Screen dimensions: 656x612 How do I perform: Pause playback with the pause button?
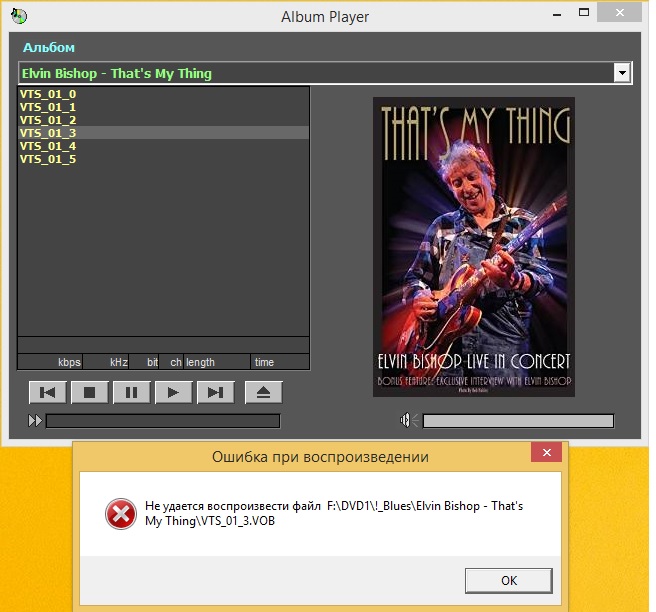tap(131, 392)
